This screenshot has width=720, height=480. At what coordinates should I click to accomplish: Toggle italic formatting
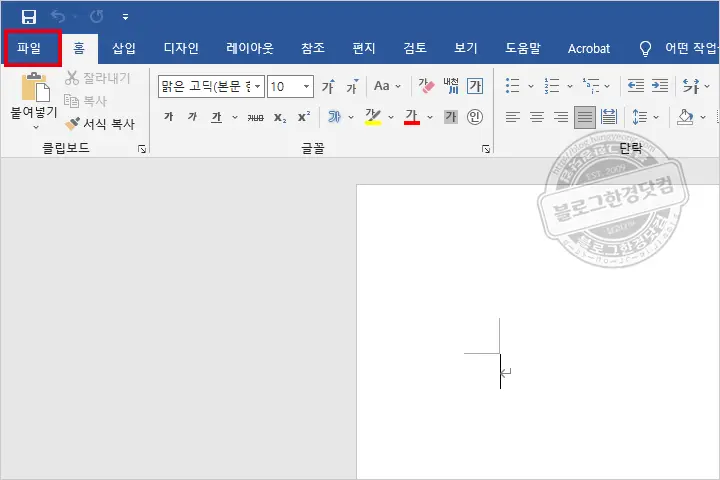pyautogui.click(x=192, y=117)
